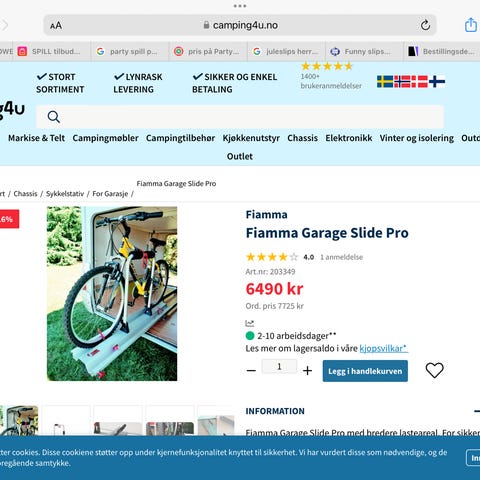Viewport: 480px width, 480px height.
Task: Add product to wishlist with heart icon
Action: 434,370
